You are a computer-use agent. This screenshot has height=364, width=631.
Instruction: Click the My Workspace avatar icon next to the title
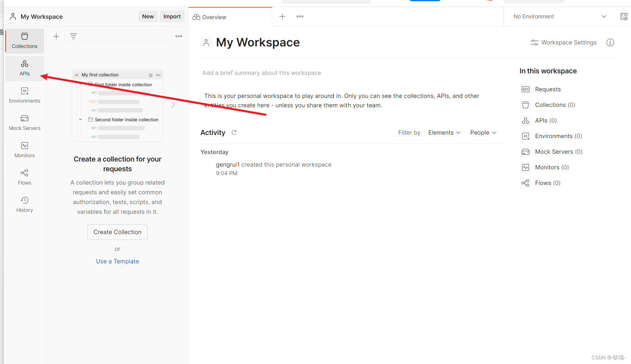coord(206,43)
